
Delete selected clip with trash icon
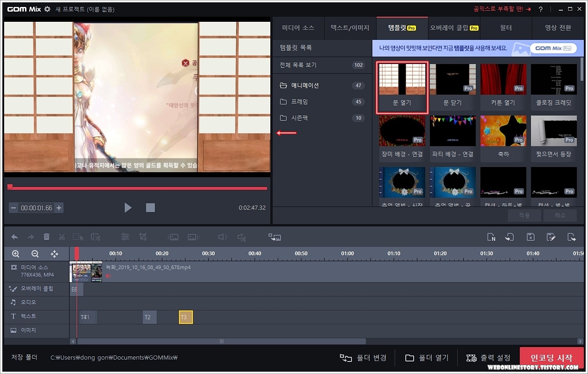pyautogui.click(x=46, y=237)
